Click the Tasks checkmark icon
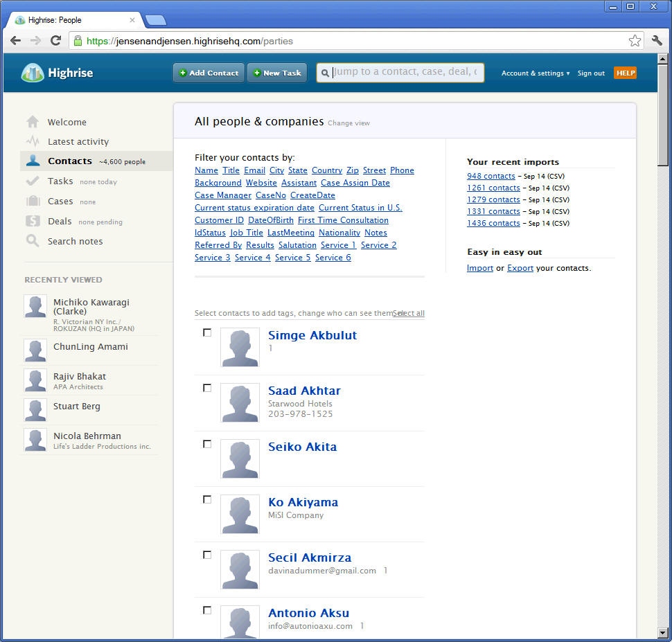This screenshot has height=642, width=672. [33, 181]
